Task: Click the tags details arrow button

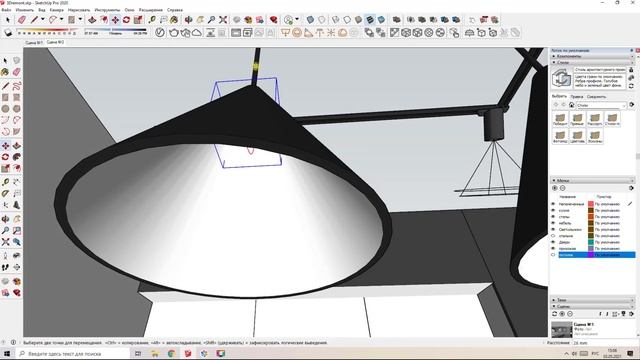Action: pos(632,188)
